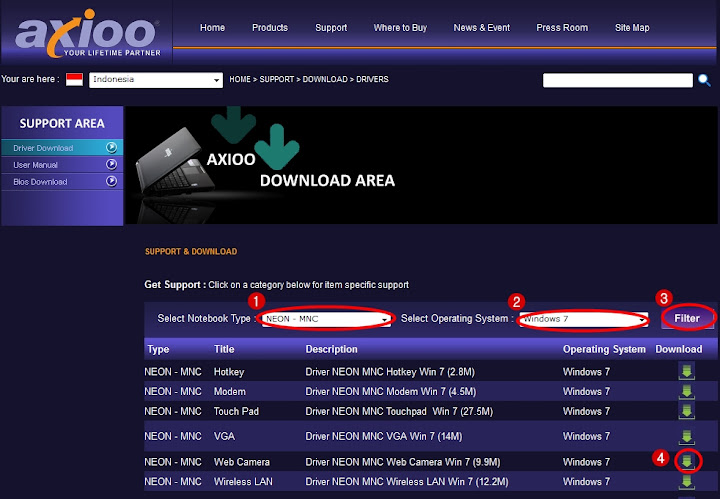
Task: Click the Indonesia flag icon
Action: tap(74, 79)
